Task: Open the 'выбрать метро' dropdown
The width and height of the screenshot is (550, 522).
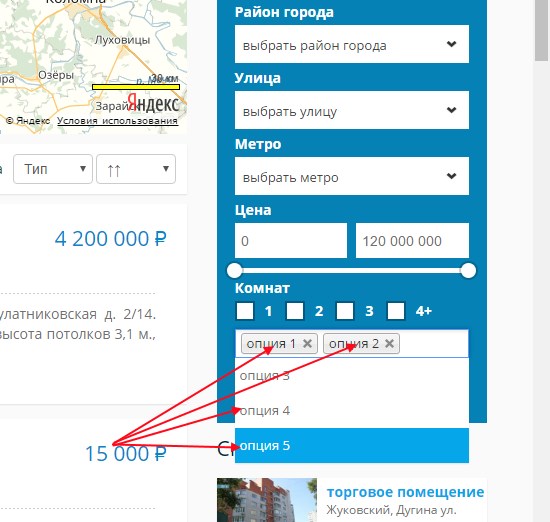Action: click(352, 176)
